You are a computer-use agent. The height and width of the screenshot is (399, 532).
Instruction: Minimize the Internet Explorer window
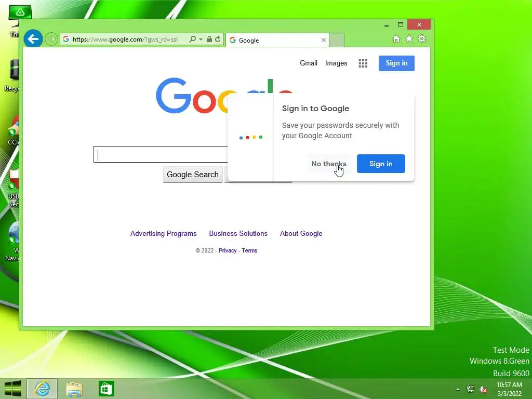tap(386, 25)
